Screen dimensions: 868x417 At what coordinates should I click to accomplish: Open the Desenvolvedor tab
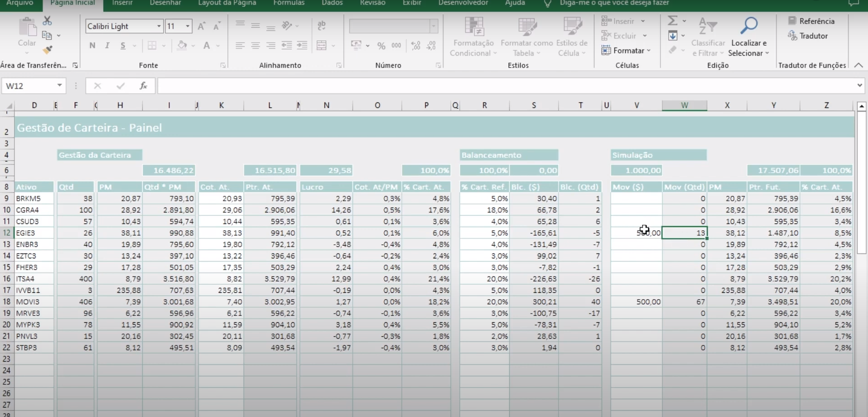tap(463, 3)
